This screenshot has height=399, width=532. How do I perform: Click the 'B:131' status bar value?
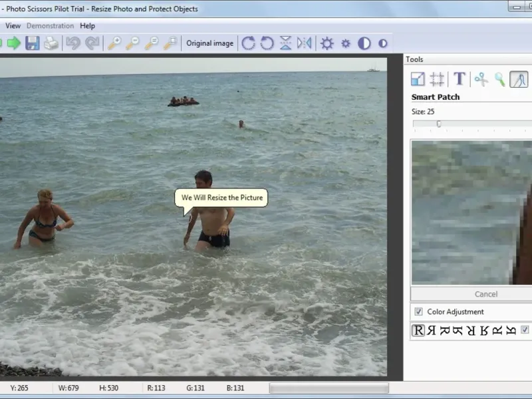pyautogui.click(x=235, y=388)
